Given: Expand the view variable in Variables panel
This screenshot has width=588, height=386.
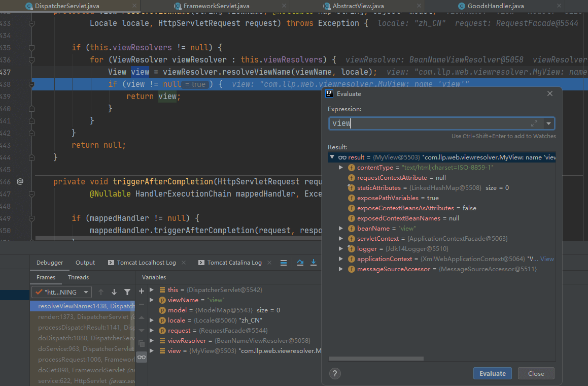Looking at the screenshot, I should tap(152, 350).
